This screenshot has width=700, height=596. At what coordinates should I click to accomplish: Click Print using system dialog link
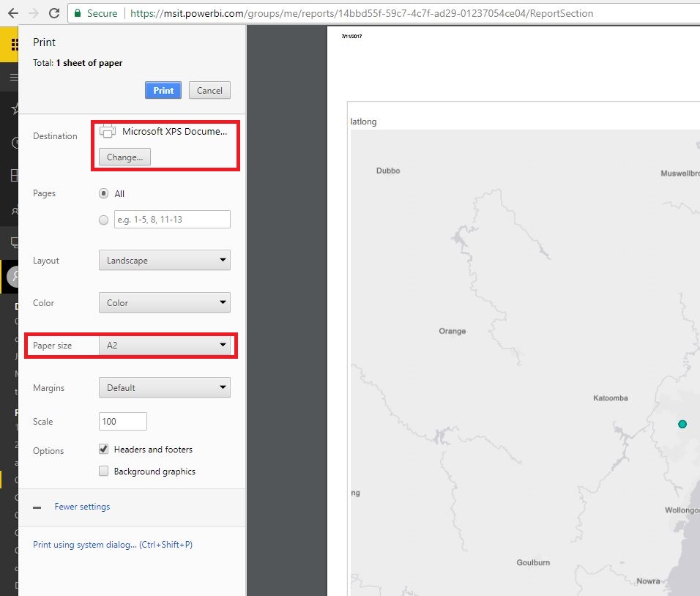pos(113,545)
